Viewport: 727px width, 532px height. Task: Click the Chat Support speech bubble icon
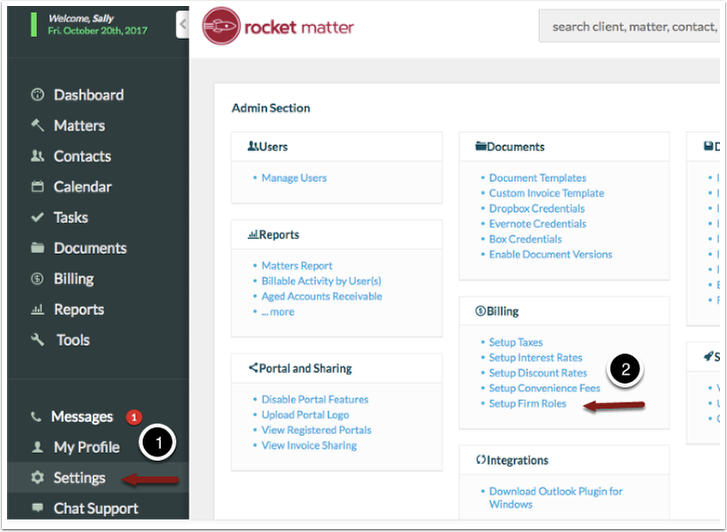[x=37, y=507]
